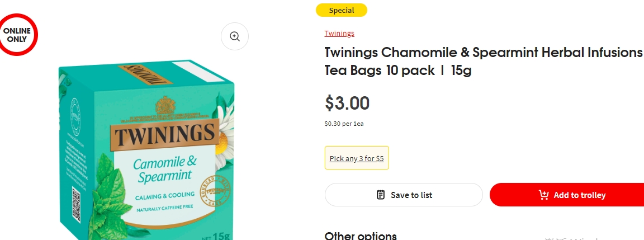644x240 pixels.
Task: Click the magnifier zoom icon on product image
Action: pos(235,36)
